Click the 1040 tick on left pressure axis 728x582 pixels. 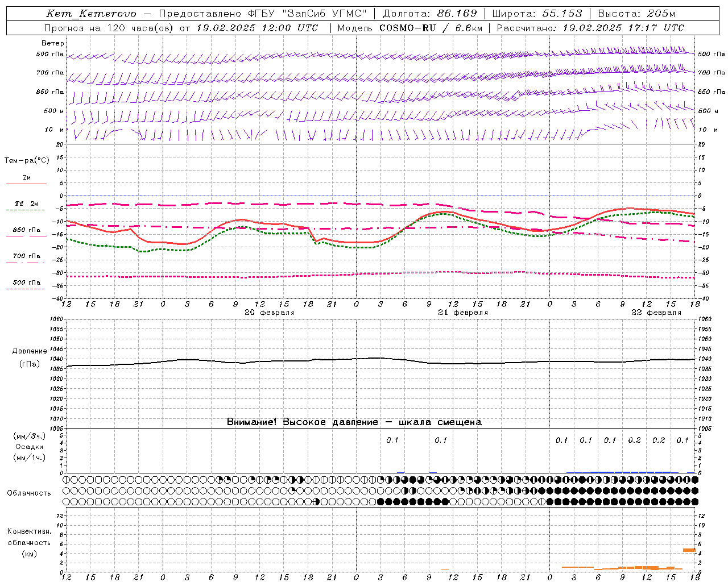(x=58, y=359)
